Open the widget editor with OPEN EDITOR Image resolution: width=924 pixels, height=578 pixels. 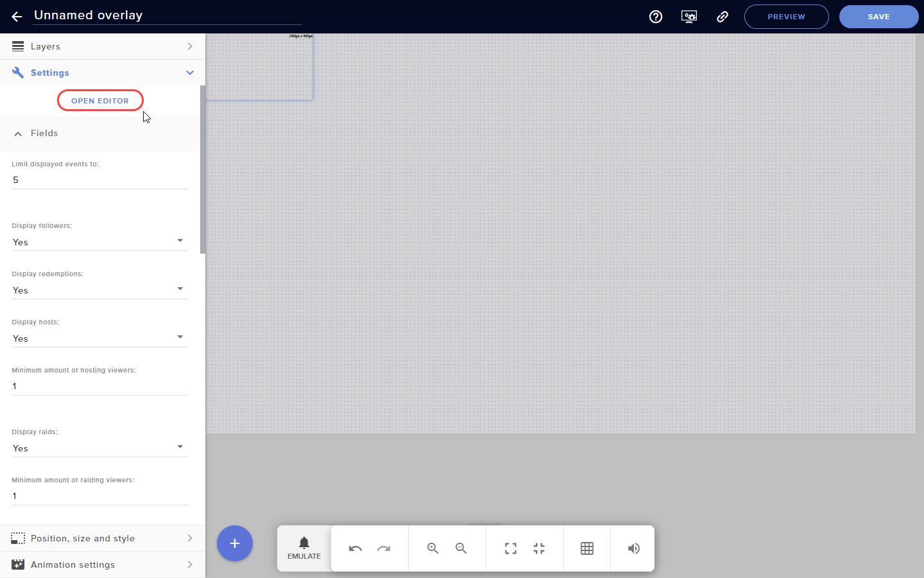tap(100, 101)
